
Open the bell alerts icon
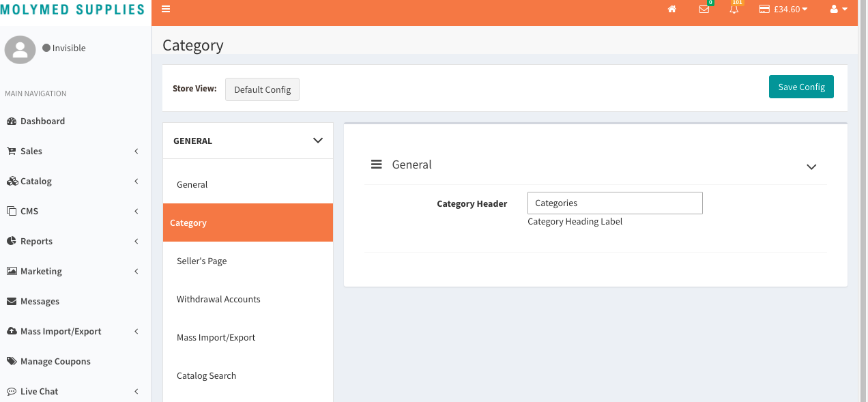pos(734,10)
